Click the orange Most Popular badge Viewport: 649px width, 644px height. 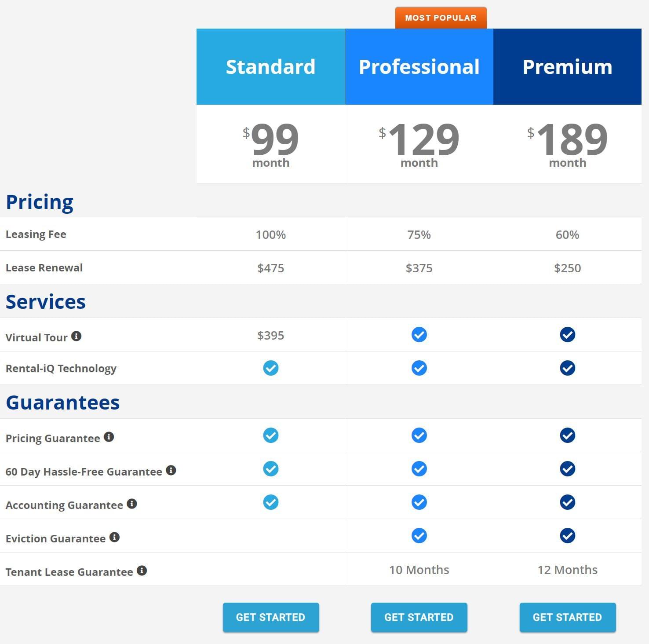pyautogui.click(x=441, y=18)
